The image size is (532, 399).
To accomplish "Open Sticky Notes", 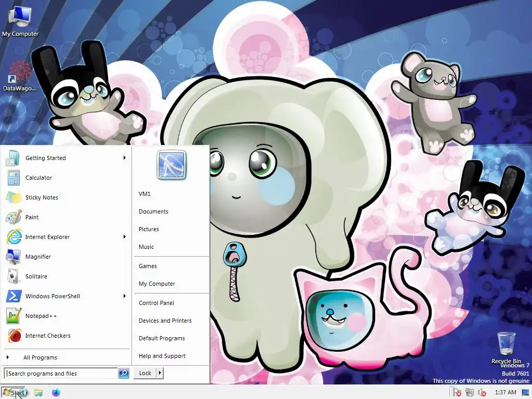I will pyautogui.click(x=66, y=197).
